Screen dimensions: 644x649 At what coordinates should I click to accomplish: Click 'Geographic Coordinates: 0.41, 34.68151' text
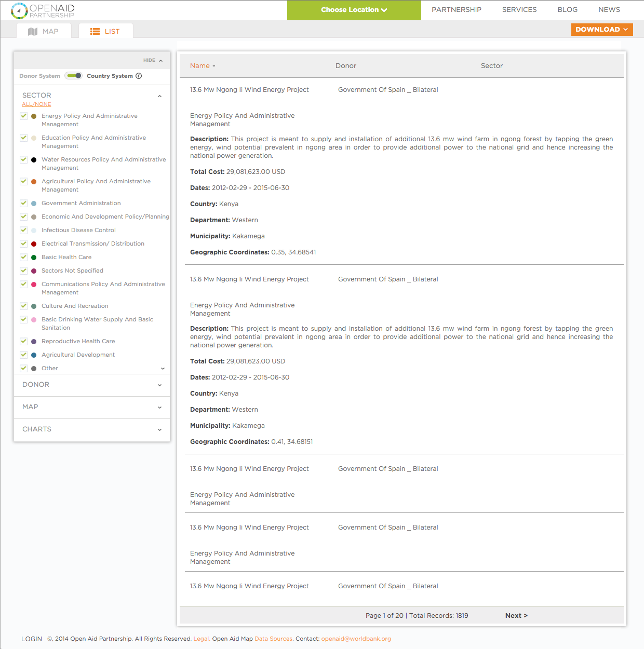click(251, 442)
